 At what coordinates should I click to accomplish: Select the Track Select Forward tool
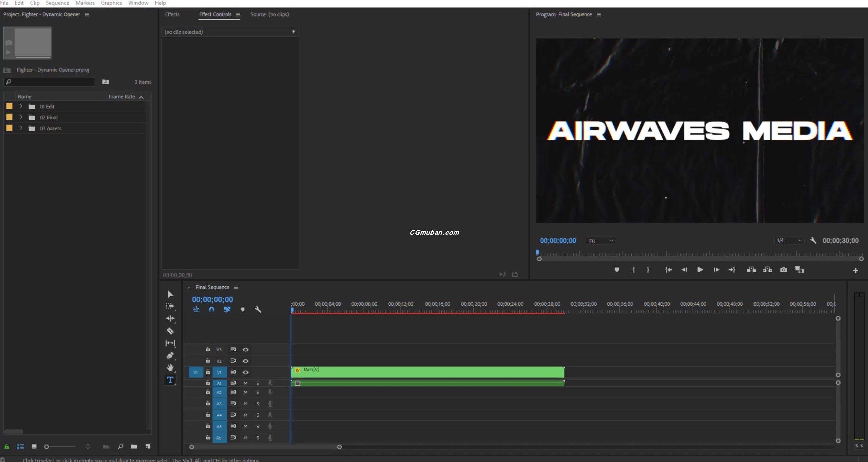170,306
